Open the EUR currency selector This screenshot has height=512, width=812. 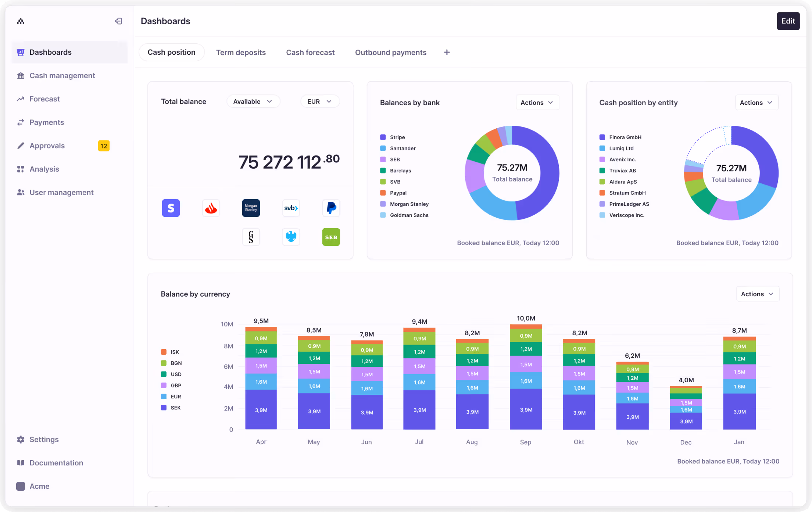[320, 101]
